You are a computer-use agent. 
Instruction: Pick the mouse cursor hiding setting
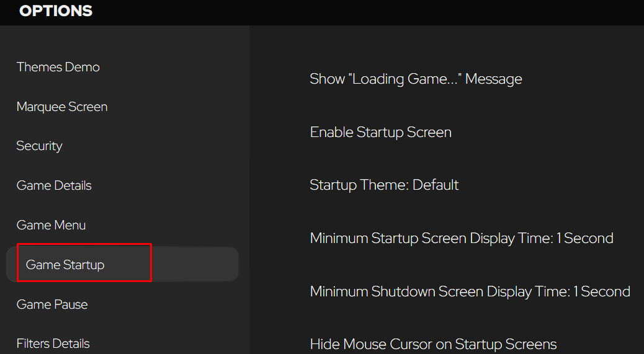click(433, 343)
